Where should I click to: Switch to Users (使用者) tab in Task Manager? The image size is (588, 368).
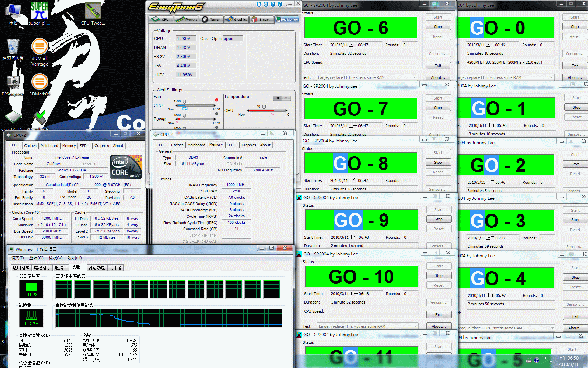[x=116, y=268]
